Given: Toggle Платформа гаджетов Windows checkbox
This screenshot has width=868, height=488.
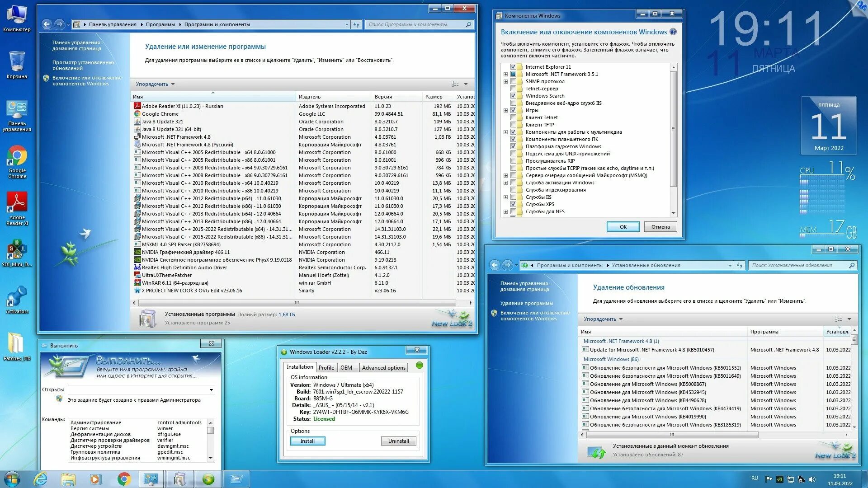Looking at the screenshot, I should click(513, 146).
